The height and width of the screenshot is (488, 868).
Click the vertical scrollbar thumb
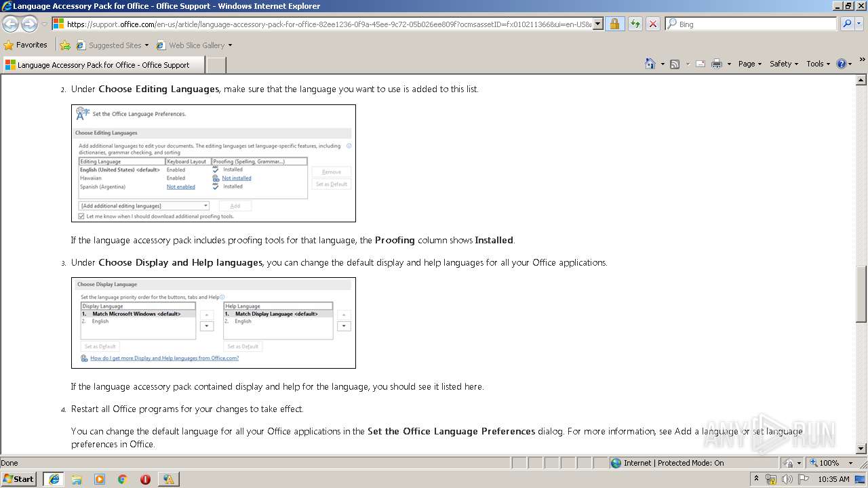coord(862,294)
